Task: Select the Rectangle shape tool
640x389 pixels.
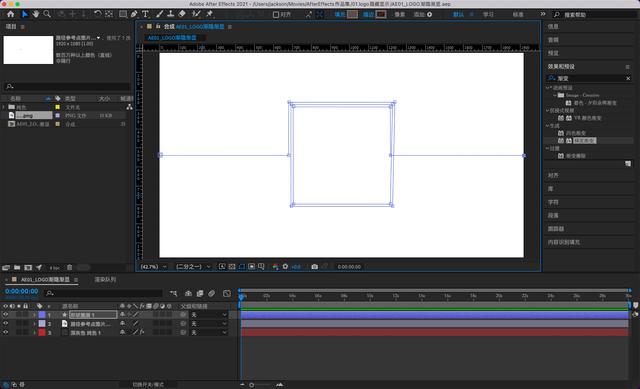Action: [123, 14]
